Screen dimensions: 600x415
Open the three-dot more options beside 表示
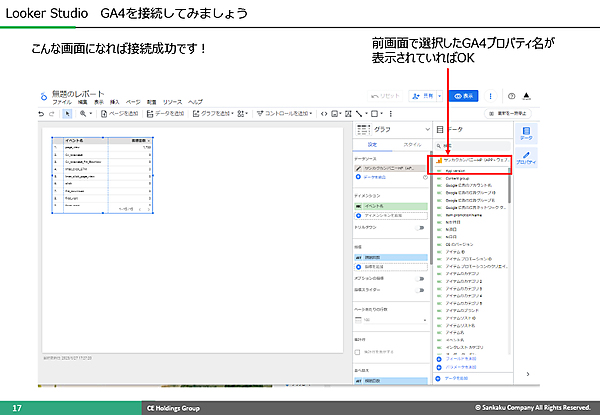pos(488,96)
